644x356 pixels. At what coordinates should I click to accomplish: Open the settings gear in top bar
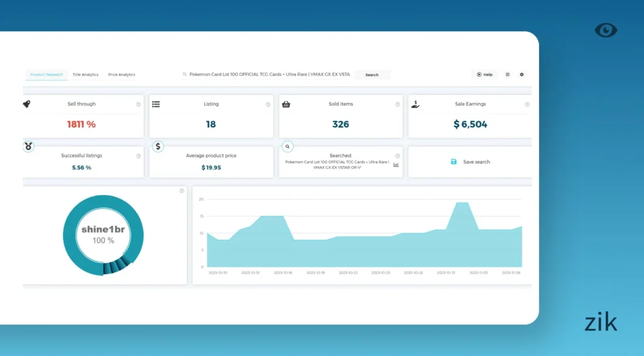(521, 74)
